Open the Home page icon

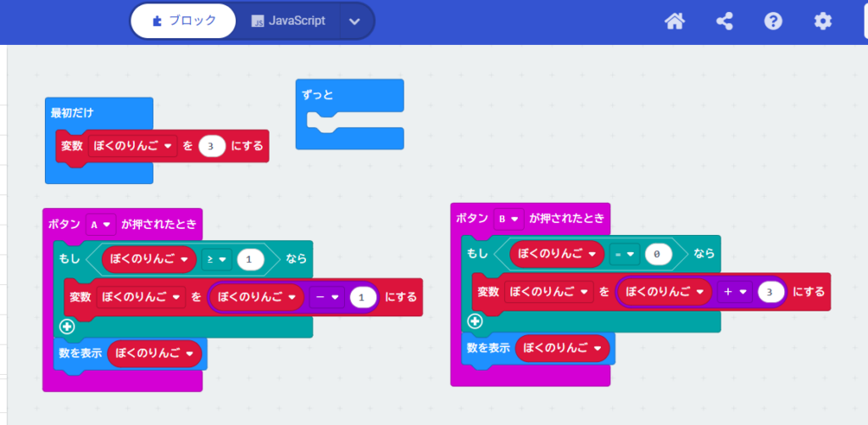point(675,21)
